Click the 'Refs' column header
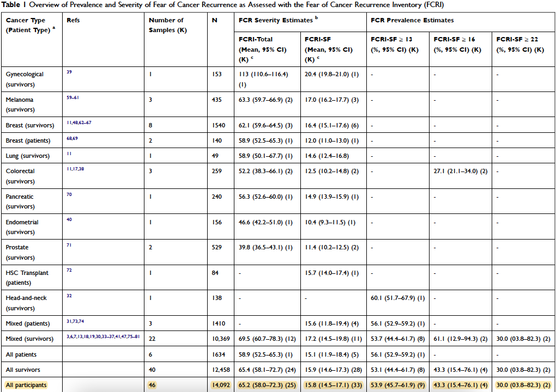 pos(72,20)
